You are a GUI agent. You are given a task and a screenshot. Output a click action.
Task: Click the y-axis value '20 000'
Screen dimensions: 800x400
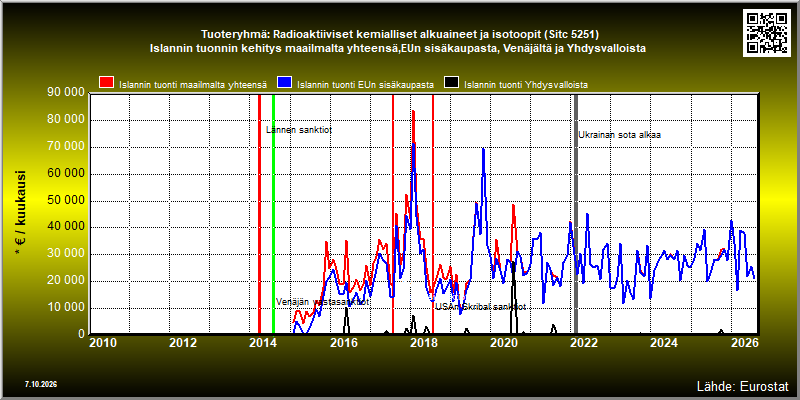click(x=66, y=281)
